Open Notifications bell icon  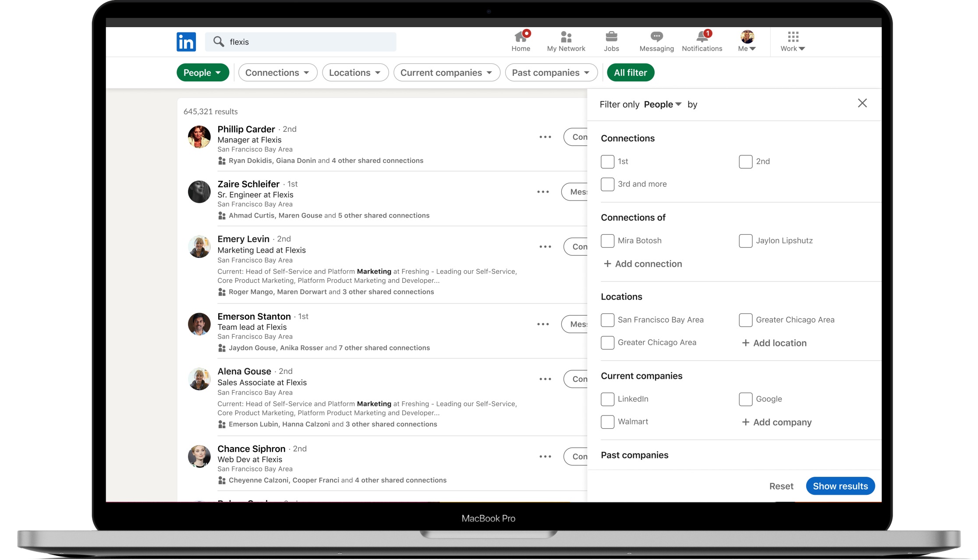pyautogui.click(x=702, y=36)
